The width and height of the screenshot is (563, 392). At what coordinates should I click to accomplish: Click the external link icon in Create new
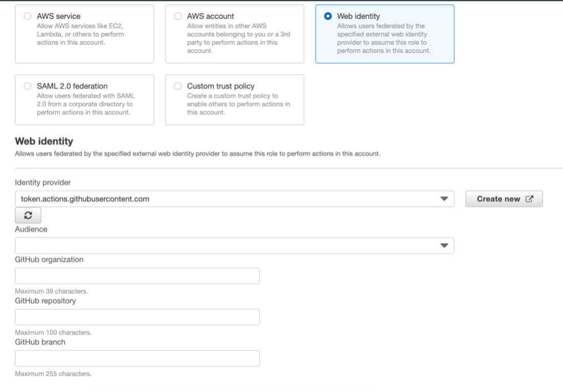coord(530,199)
